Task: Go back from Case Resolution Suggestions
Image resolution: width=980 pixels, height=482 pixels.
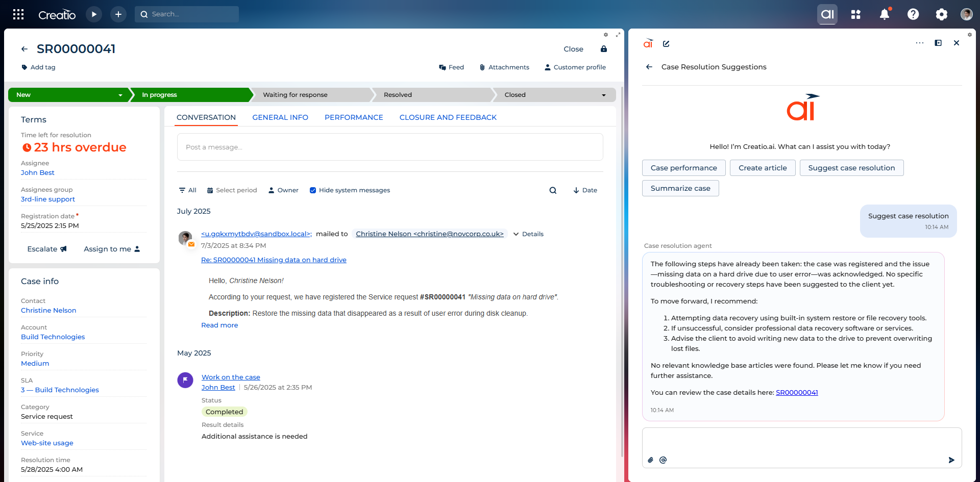Action: point(649,67)
